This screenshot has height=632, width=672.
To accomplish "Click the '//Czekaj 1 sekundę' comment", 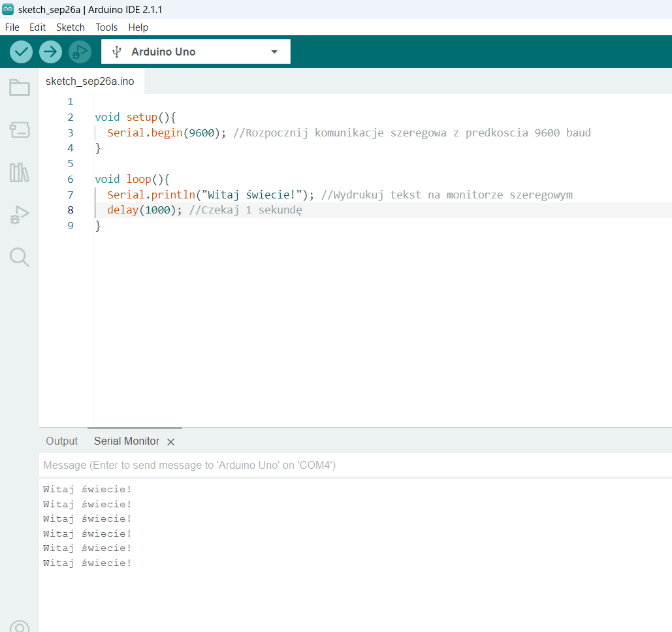I will pyautogui.click(x=246, y=210).
